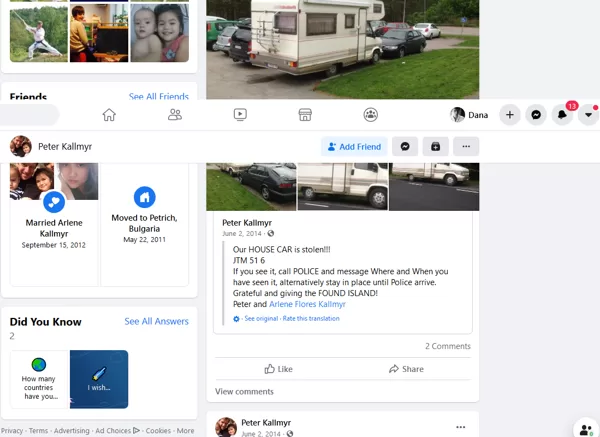Share the stolen house car post

(x=406, y=369)
